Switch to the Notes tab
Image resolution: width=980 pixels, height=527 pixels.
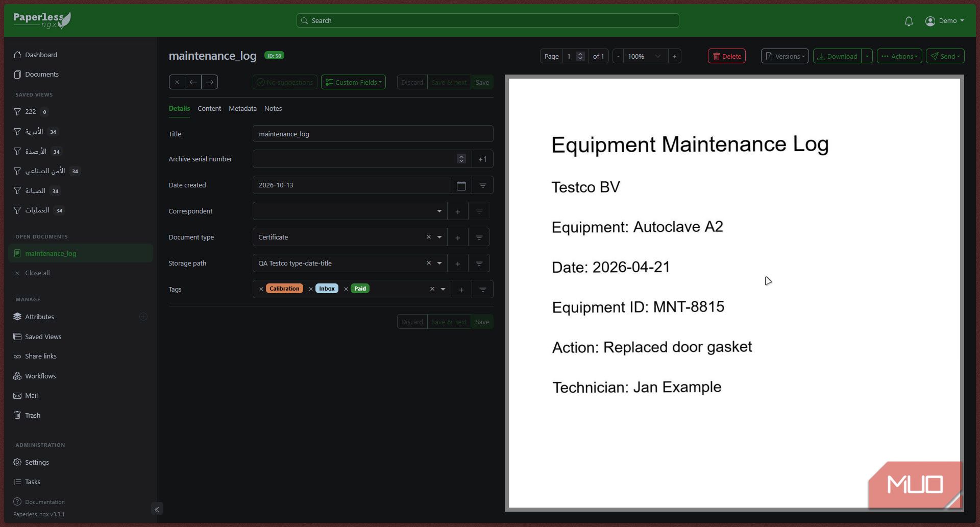[x=273, y=109]
